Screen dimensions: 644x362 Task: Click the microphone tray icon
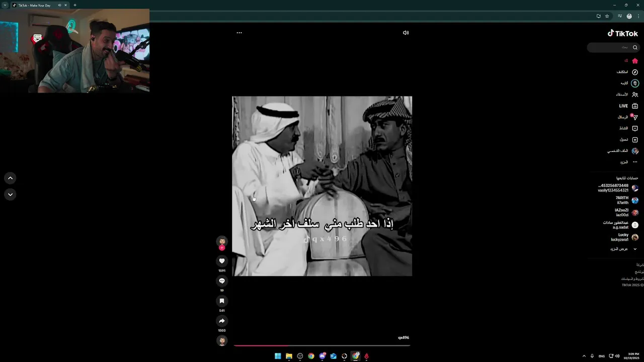point(592,356)
